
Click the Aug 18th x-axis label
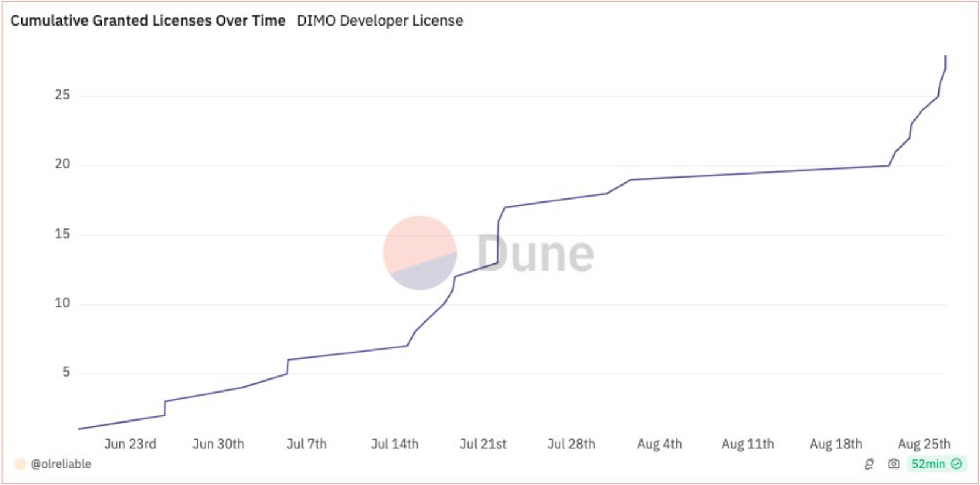tap(836, 444)
